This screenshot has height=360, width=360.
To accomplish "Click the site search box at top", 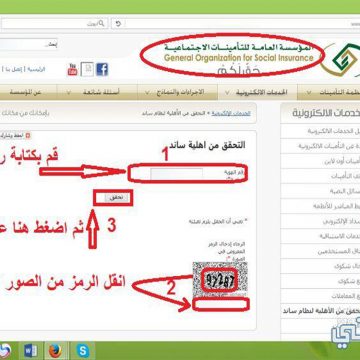I will (28, 44).
